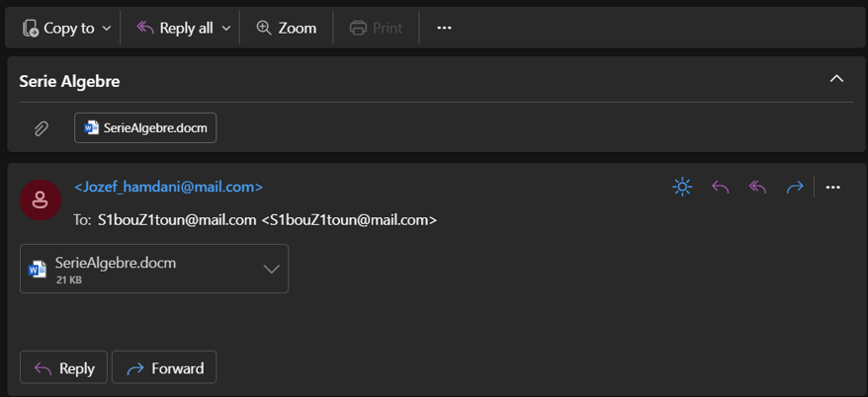Click Reply all in the toolbar
The height and width of the screenshot is (397, 868).
(x=176, y=28)
